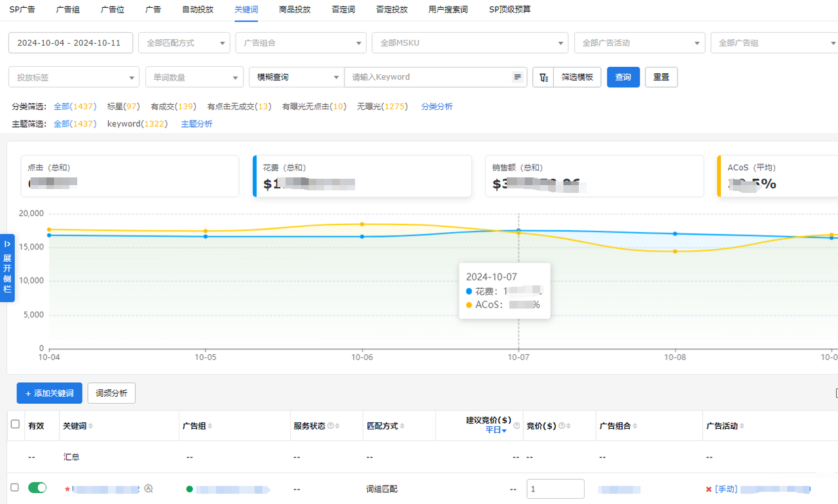Filter by 标星(97)
This screenshot has width=838, height=504.
point(123,106)
